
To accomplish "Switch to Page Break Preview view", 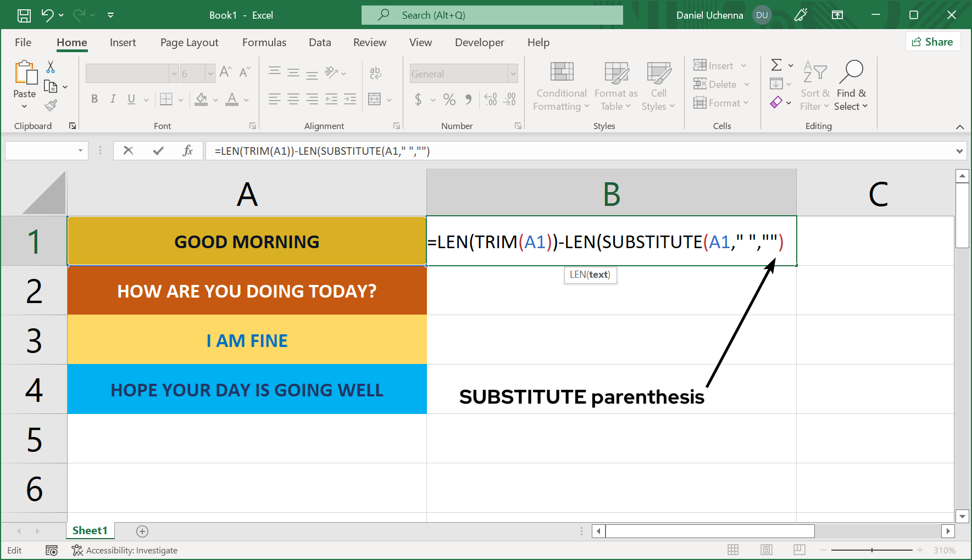I will point(799,550).
